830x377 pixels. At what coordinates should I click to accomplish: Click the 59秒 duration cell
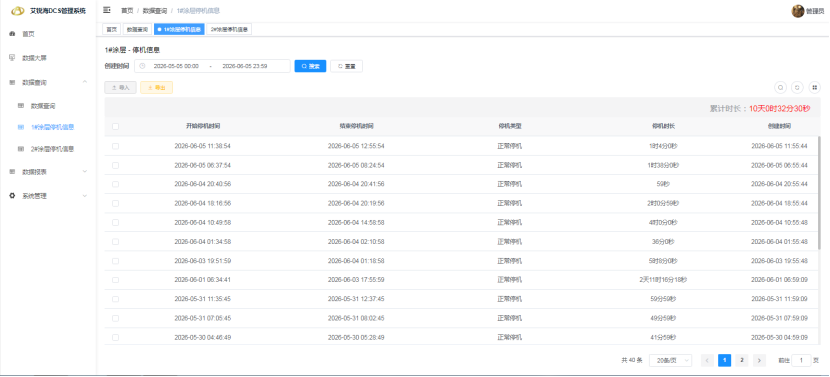click(x=663, y=184)
